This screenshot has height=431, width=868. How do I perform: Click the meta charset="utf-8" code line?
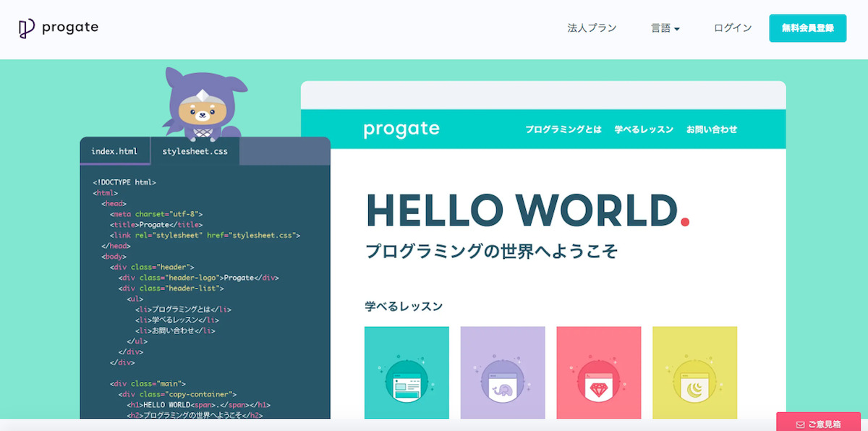(x=156, y=214)
